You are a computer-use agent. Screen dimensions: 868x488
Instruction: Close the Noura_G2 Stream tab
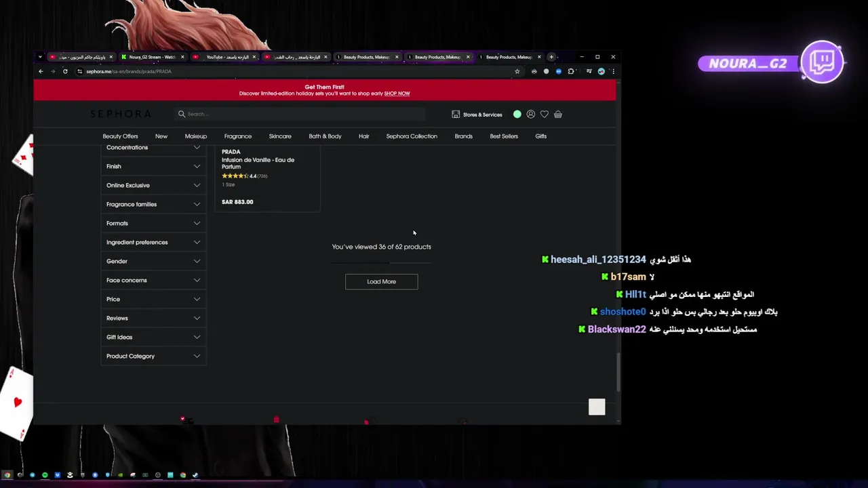tap(182, 57)
